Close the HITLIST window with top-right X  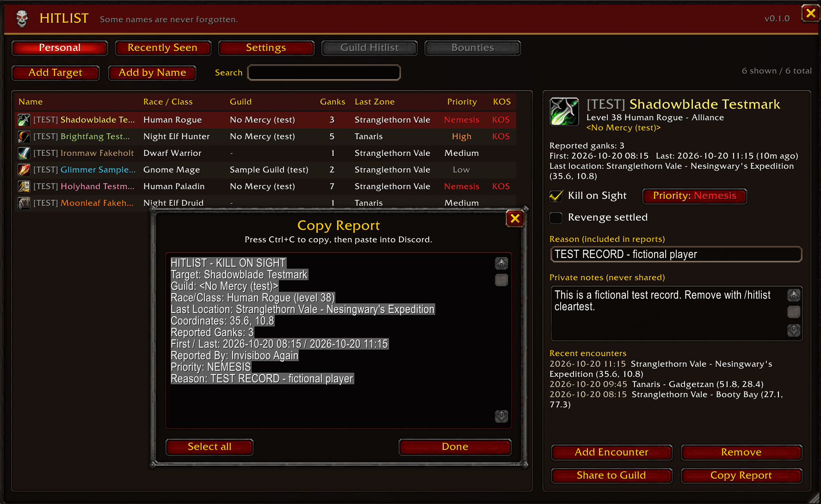tap(810, 13)
